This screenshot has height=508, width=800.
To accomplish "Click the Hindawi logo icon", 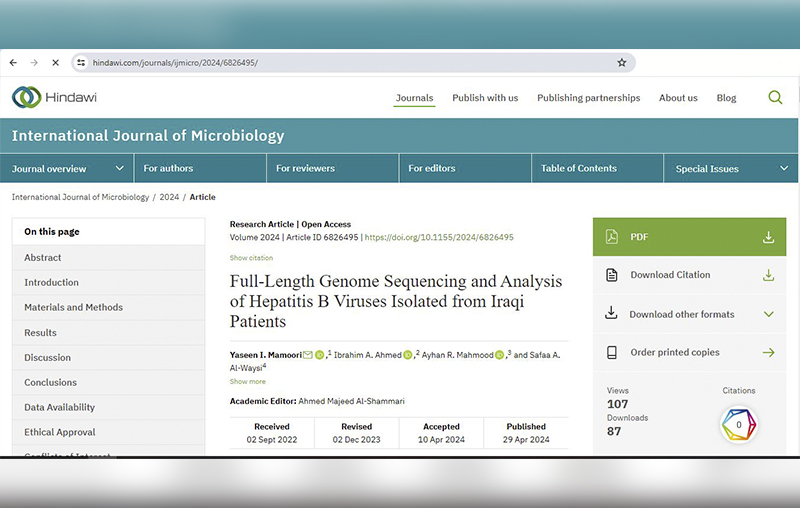I will [x=26, y=97].
